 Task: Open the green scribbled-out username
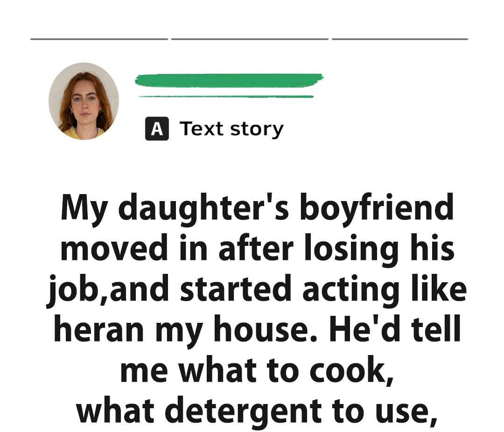pyautogui.click(x=229, y=80)
